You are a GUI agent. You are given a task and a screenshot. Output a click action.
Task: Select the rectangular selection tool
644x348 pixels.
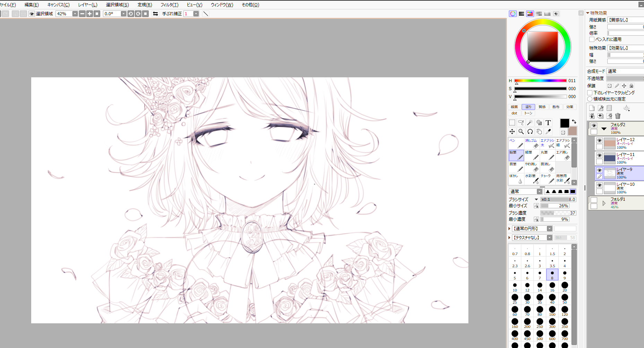[x=512, y=122]
